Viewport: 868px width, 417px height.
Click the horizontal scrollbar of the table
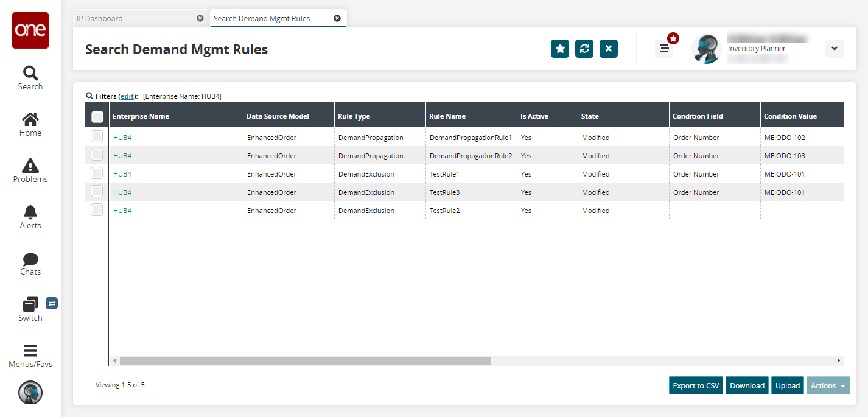coord(304,360)
